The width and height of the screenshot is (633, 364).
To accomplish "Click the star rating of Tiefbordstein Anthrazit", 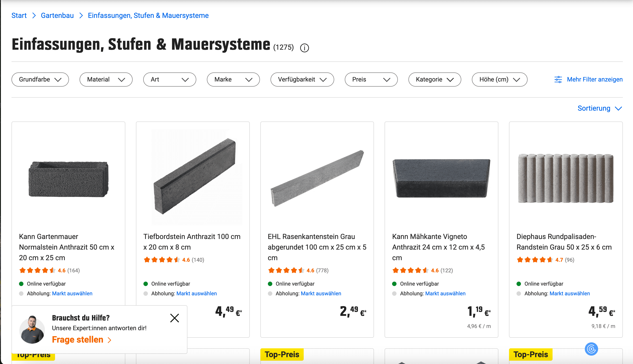I will coord(162,260).
